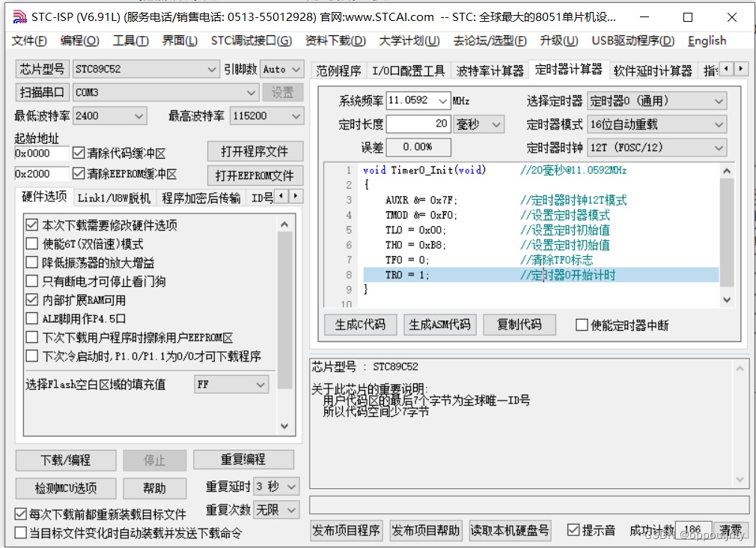
Task: Click 检测MCU选项 button
Action: [66, 488]
